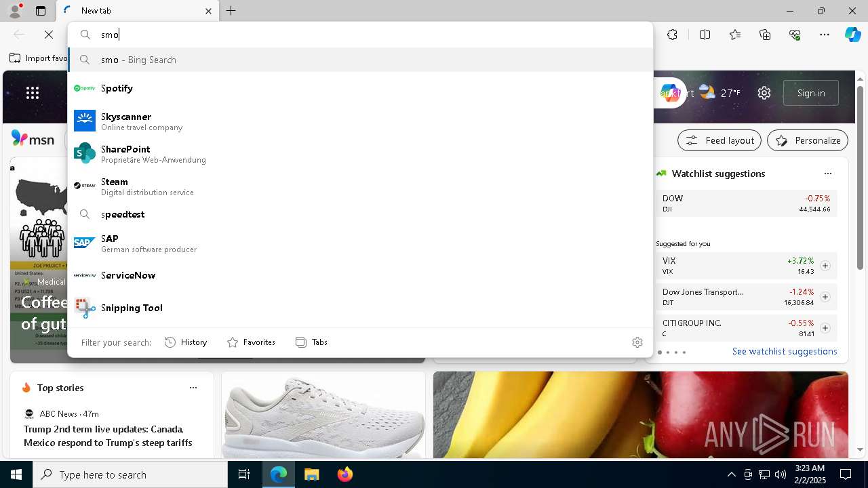
Task: Select the SharePoint suggestion icon
Action: (85, 153)
